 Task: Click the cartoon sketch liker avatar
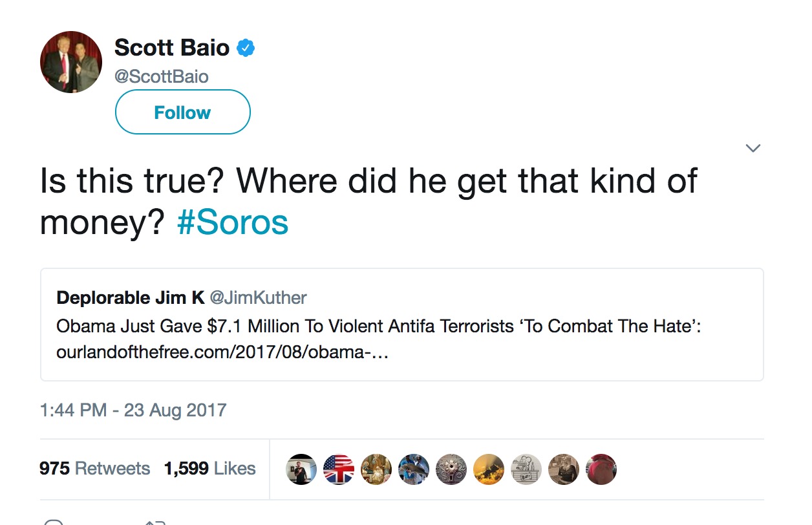point(526,469)
